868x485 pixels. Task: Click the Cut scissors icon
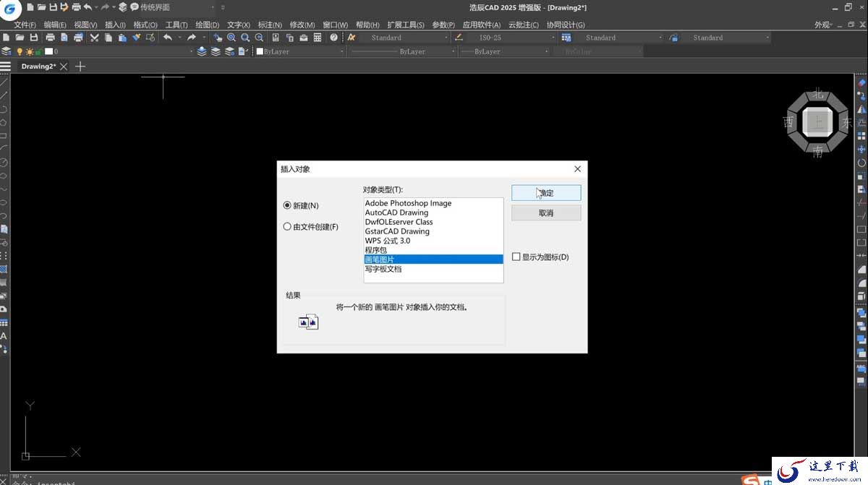[x=94, y=38]
